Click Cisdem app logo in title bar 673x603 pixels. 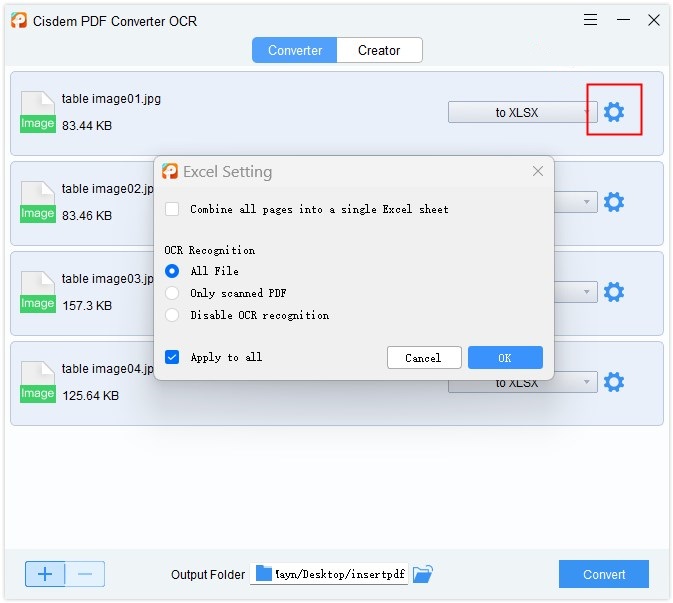[19, 20]
